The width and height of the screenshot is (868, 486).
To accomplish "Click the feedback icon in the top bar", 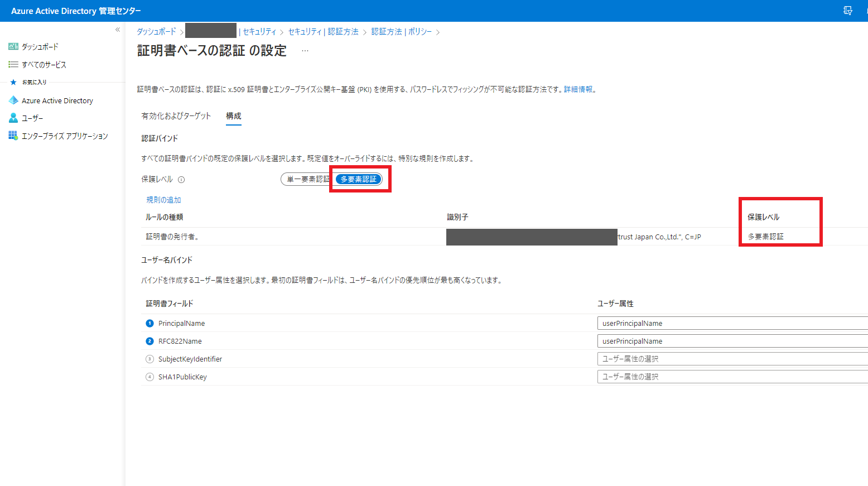I will click(848, 11).
